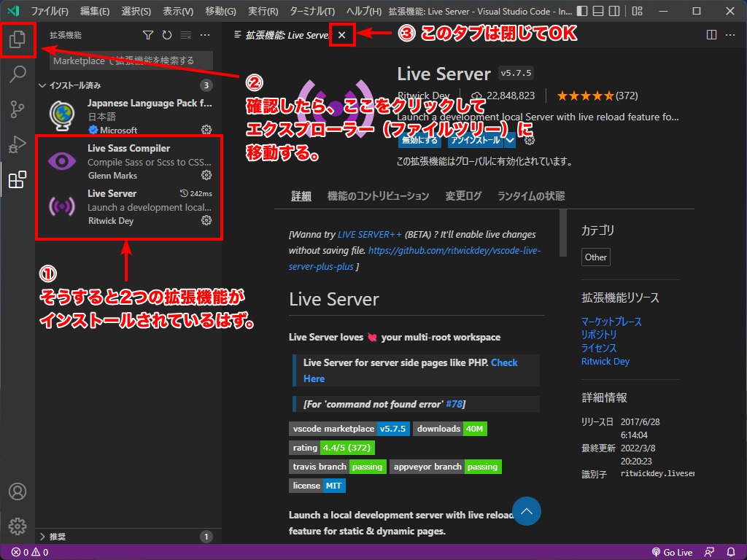This screenshot has width=747, height=560.
Task: Focus the Marketplace extension search field
Action: [131, 61]
